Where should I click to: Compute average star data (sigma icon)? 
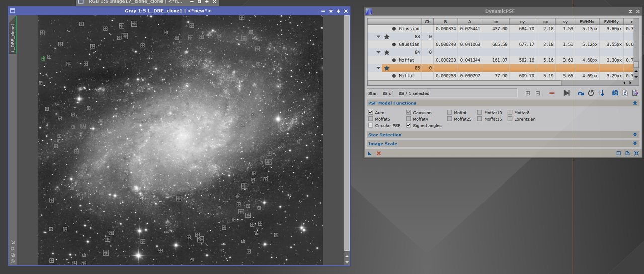625,93
